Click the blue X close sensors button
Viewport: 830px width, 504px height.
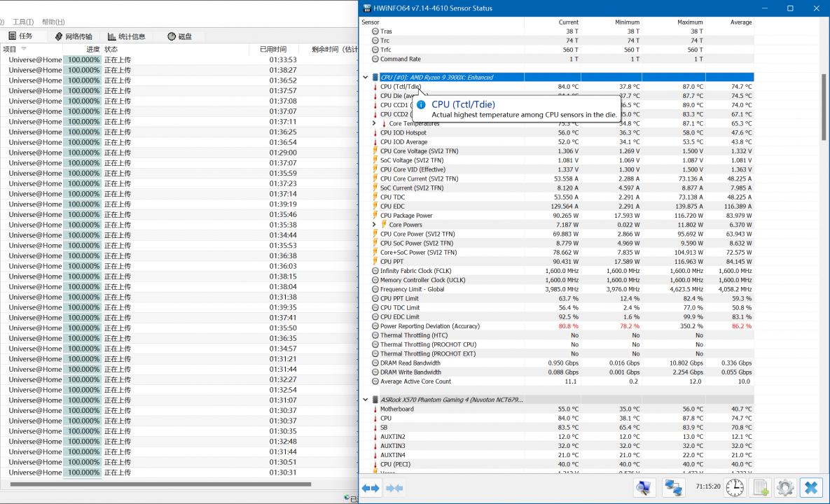point(811,488)
